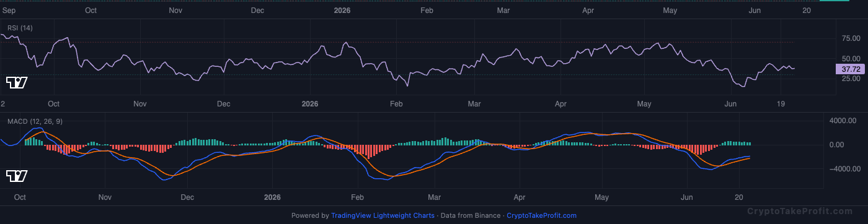This screenshot has height=224, width=868.
Task: Click 'Oct' on the RSI pane time axis
Action: tap(54, 104)
